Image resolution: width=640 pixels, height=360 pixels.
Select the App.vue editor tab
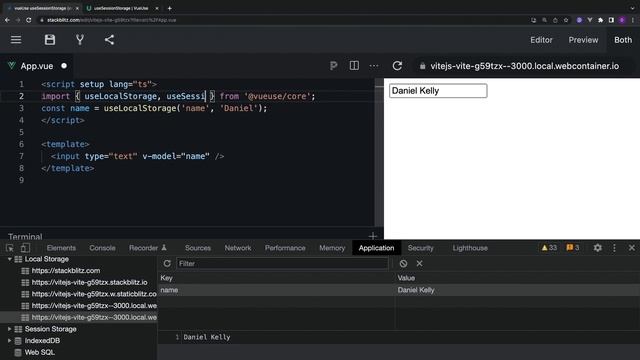[37, 66]
